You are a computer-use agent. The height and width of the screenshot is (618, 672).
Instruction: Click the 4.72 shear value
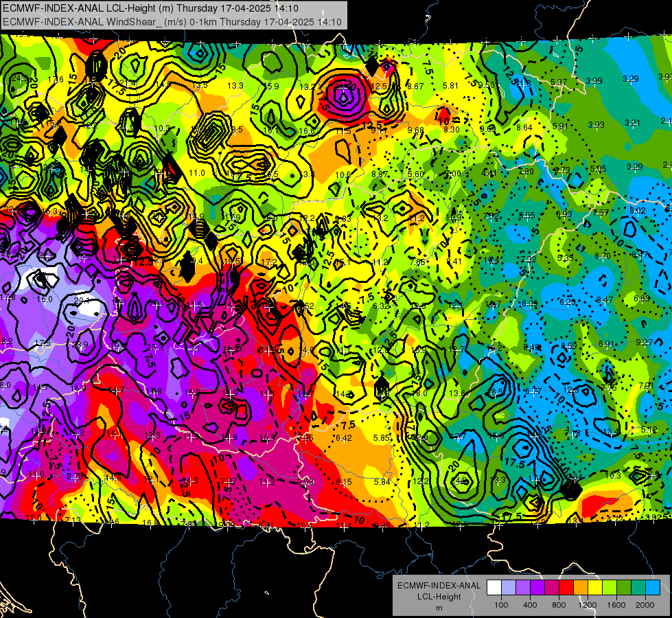tap(616, 519)
